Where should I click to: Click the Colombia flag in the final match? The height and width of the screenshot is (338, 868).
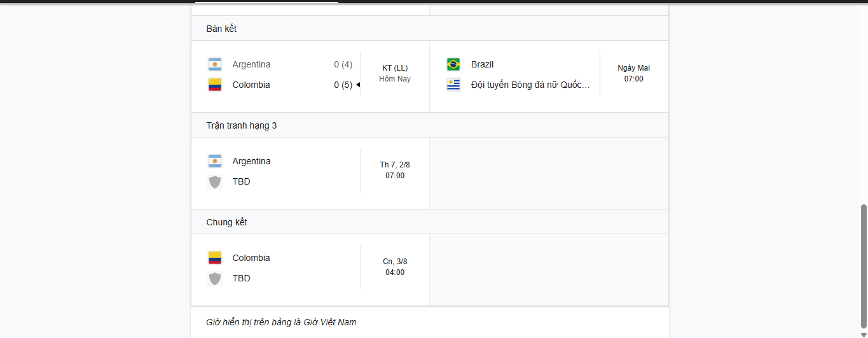click(215, 258)
